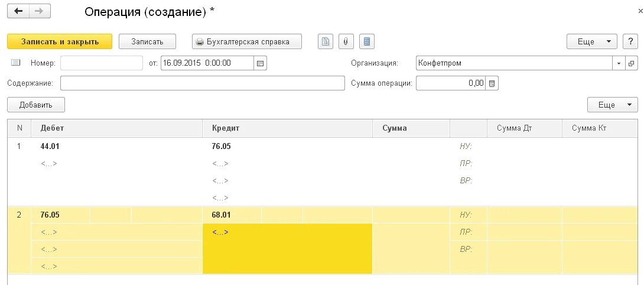Open the top Еще dropdown menu

tap(591, 41)
